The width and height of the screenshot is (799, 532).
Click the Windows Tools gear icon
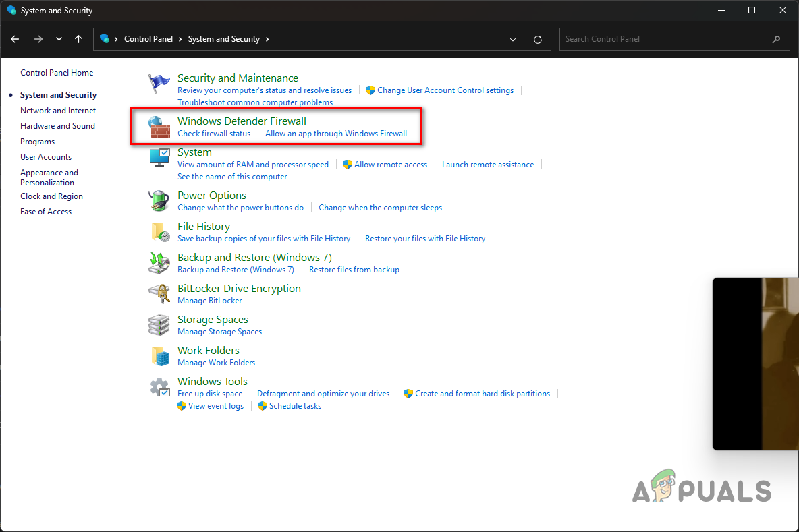159,386
